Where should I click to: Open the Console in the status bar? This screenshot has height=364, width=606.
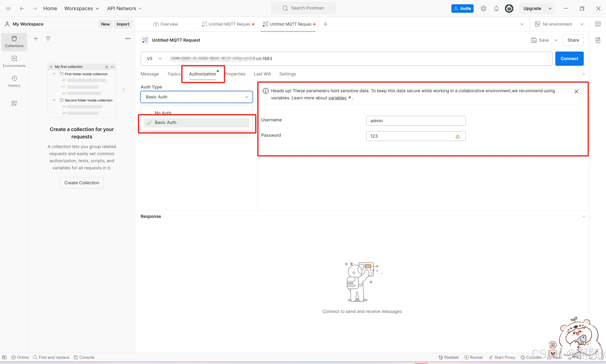point(84,357)
